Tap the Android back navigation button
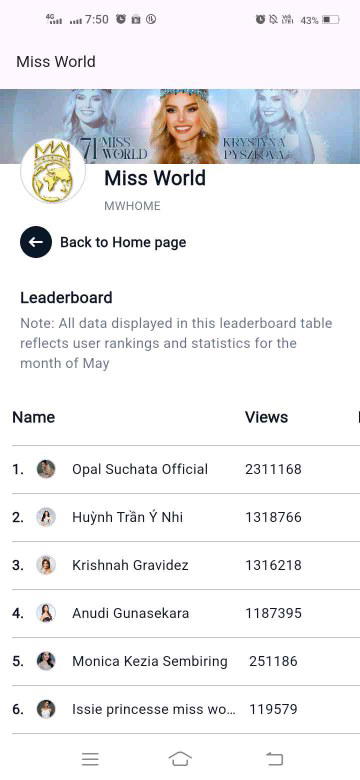360x780 pixels. click(274, 759)
